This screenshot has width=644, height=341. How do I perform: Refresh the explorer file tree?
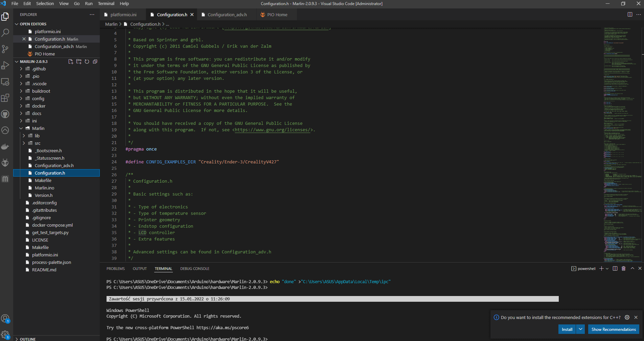87,62
